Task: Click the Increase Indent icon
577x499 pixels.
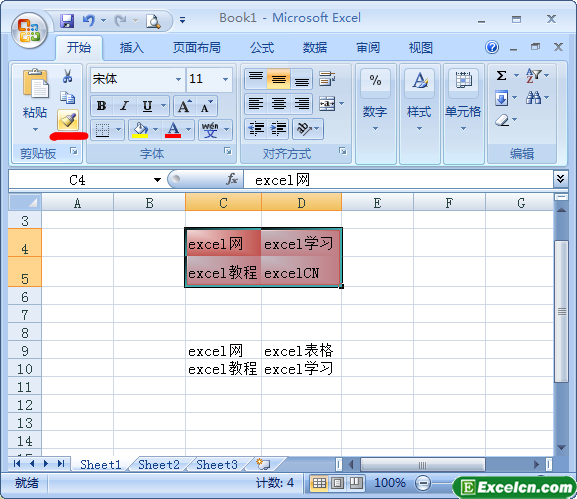Action: [279, 128]
